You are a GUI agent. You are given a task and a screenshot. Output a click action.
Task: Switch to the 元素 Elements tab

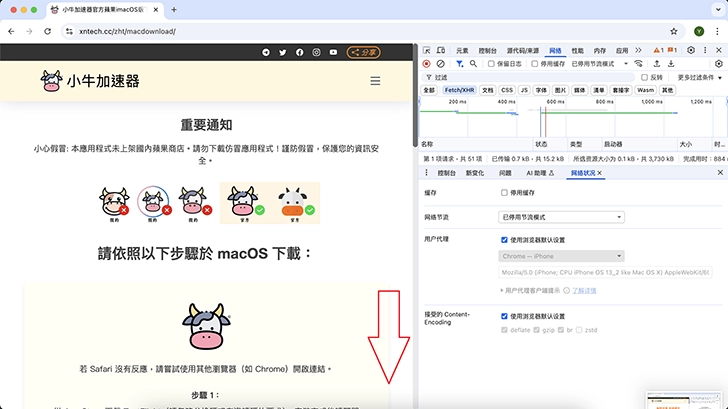(462, 51)
